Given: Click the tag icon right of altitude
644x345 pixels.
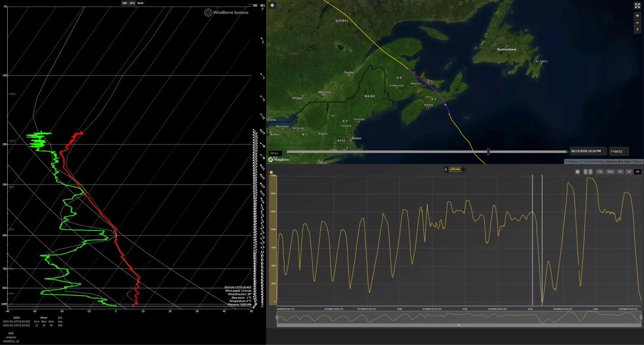Looking at the screenshot, I should pos(464,169).
